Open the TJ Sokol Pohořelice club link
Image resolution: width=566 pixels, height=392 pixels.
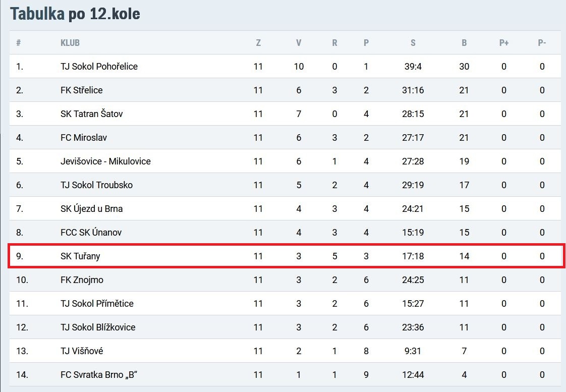pos(99,67)
